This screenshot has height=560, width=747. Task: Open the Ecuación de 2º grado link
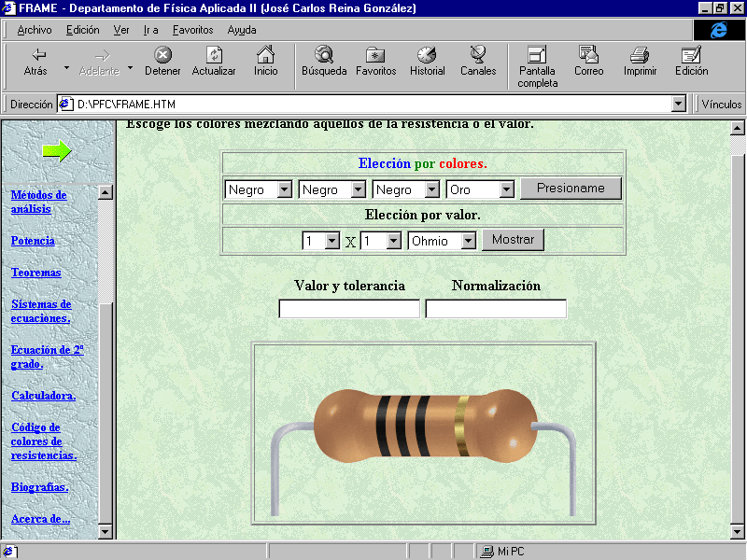[48, 357]
